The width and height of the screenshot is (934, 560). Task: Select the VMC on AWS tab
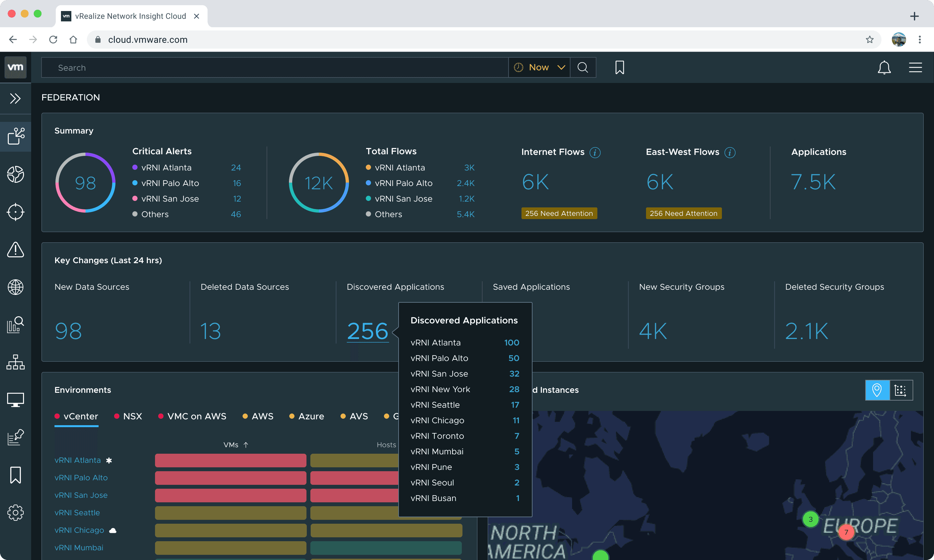pyautogui.click(x=192, y=416)
